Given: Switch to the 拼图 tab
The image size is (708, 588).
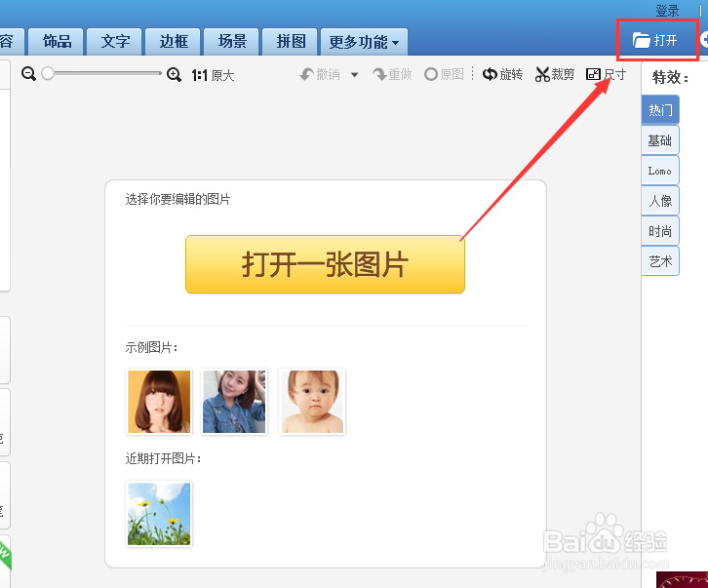Looking at the screenshot, I should coord(291,42).
